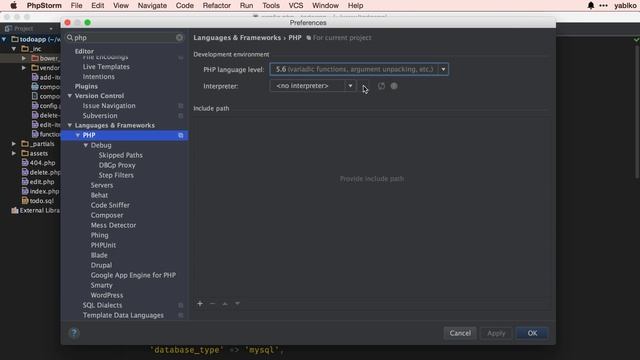Collapse the PHP settings node
The image size is (640, 360).
point(78,135)
